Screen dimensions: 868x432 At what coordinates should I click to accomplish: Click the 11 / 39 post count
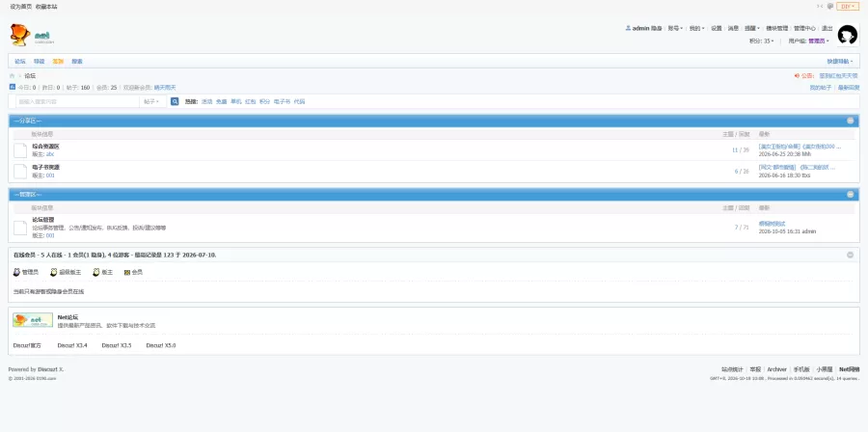click(x=740, y=150)
